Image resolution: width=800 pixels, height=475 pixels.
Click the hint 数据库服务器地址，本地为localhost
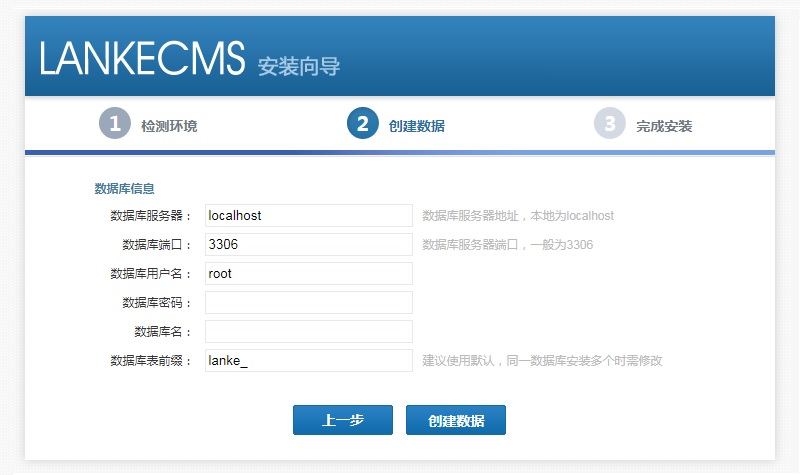pyautogui.click(x=518, y=216)
